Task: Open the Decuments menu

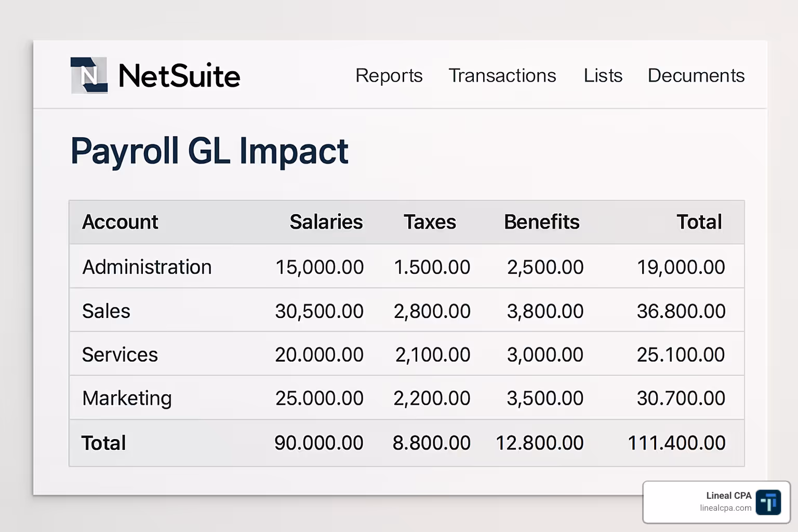Action: (696, 75)
